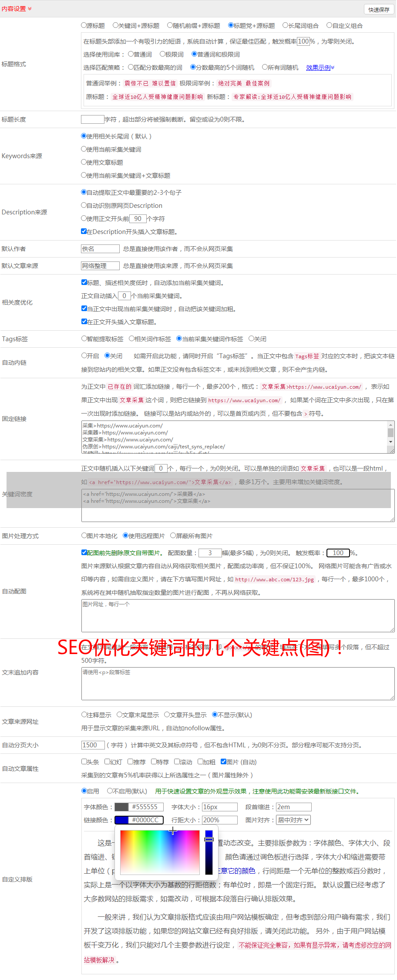This screenshot has height=980, width=397.
Task: Select 关键词+源标题 title format
Action: pyautogui.click(x=115, y=26)
